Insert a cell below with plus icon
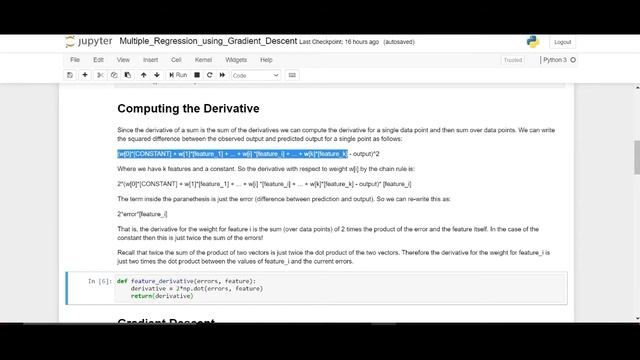 [85, 75]
